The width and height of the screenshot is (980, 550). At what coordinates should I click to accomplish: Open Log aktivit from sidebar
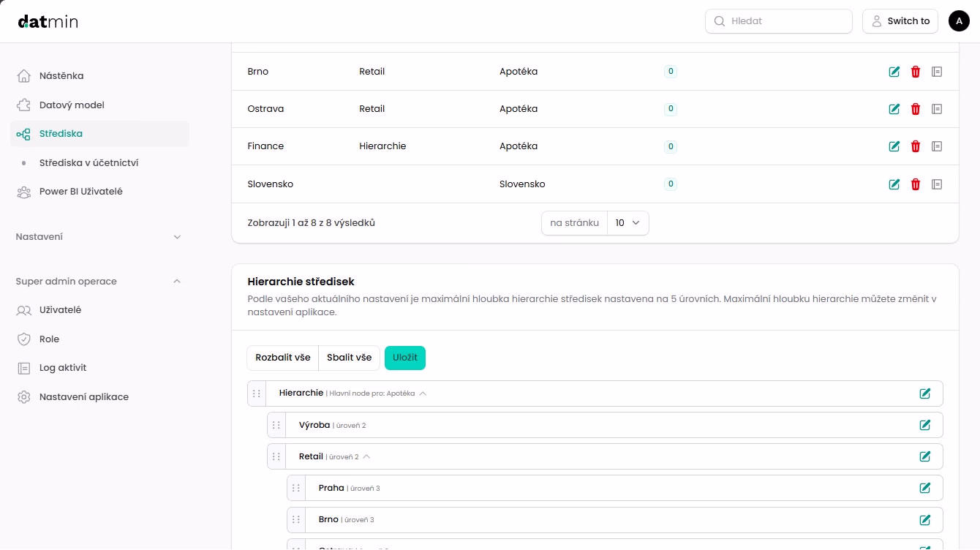pos(63,368)
